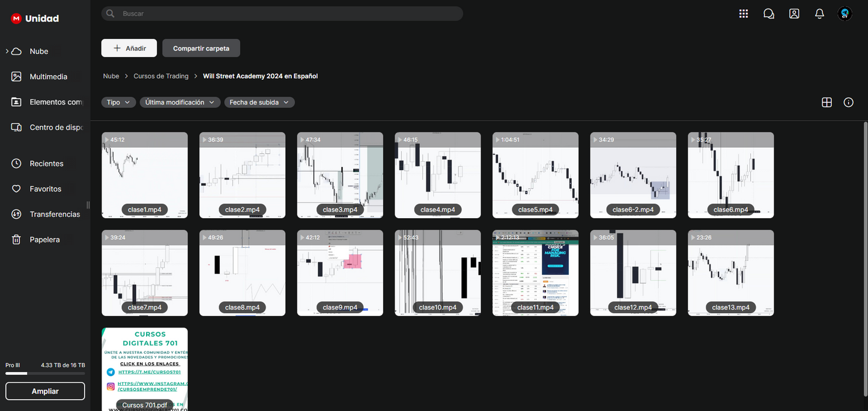Click the shared items folder icon

tap(17, 102)
